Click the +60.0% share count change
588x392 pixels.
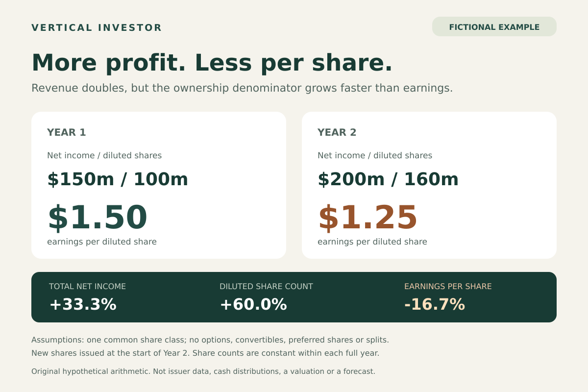point(253,305)
